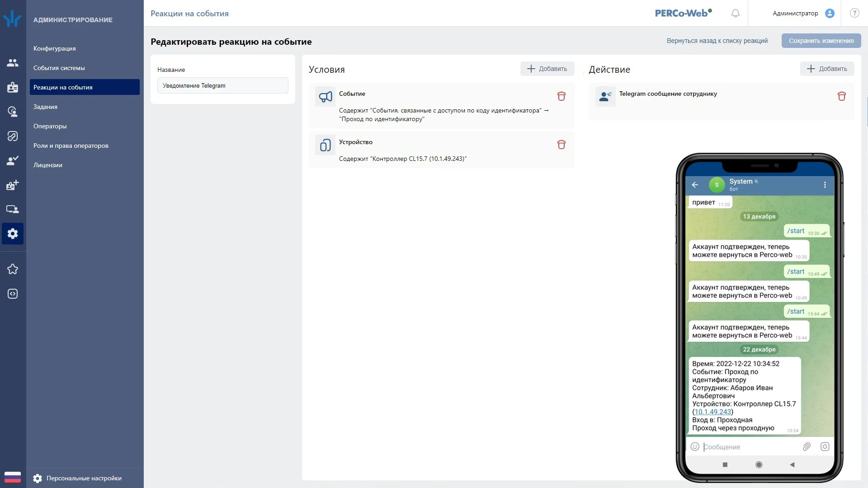Click the PERCo logo icon in sidebar
Screen dimensions: 868x488
pyautogui.click(x=12, y=19)
